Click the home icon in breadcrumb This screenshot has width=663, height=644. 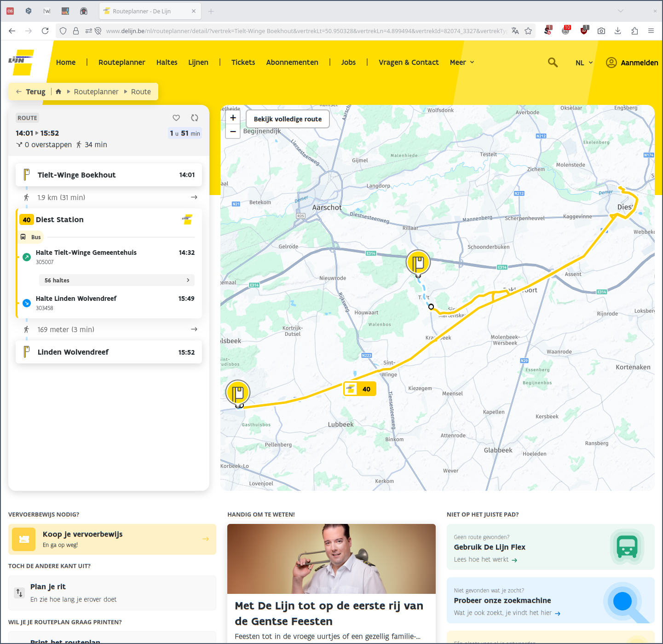[x=58, y=92]
